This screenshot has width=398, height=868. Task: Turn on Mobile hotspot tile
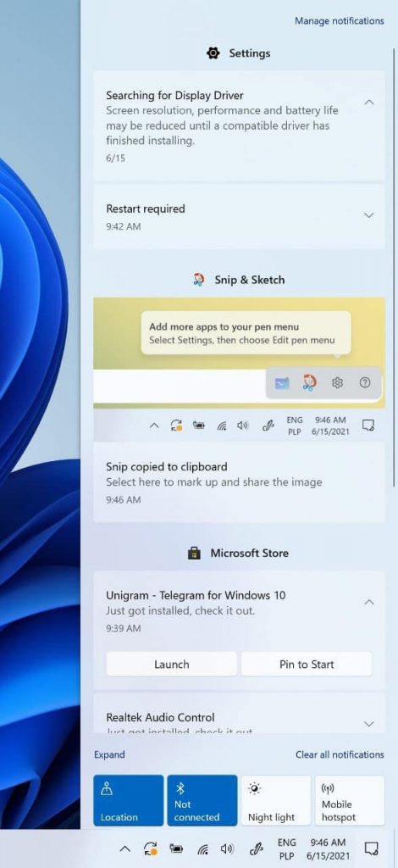tap(350, 800)
